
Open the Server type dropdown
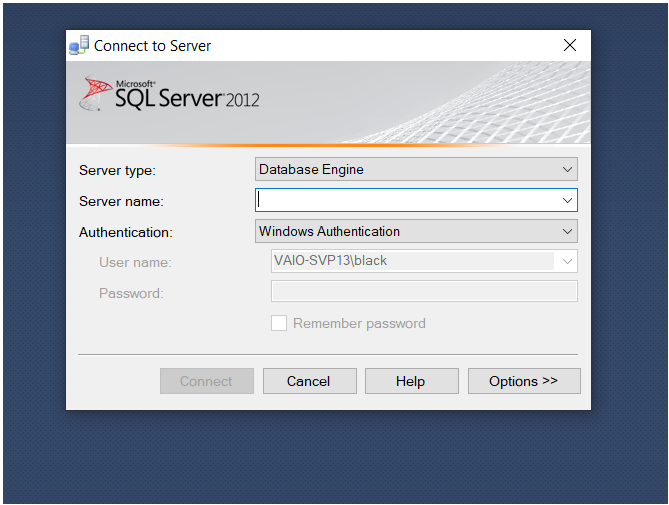416,169
